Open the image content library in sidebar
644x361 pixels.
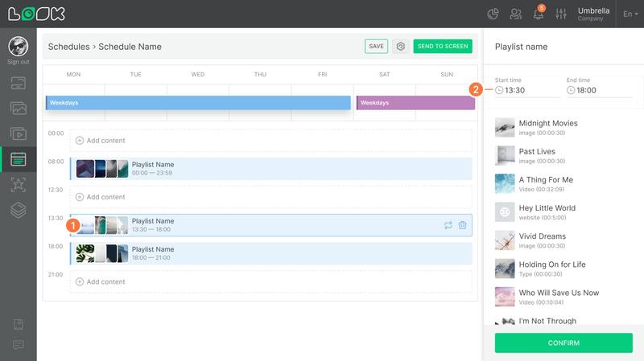click(x=18, y=109)
